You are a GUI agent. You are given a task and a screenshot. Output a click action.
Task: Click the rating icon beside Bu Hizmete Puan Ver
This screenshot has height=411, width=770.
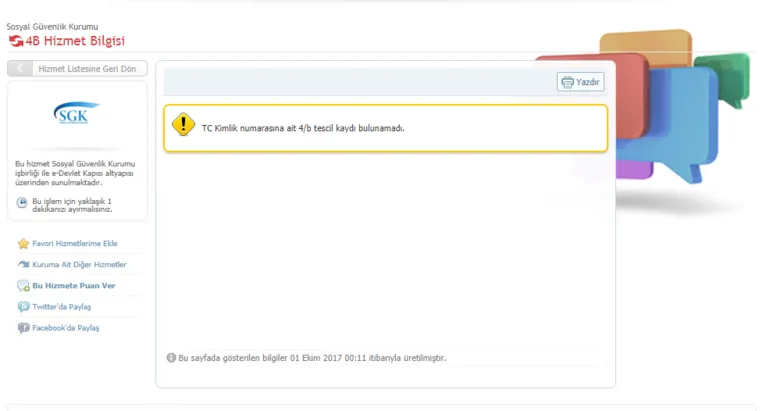tap(23, 286)
